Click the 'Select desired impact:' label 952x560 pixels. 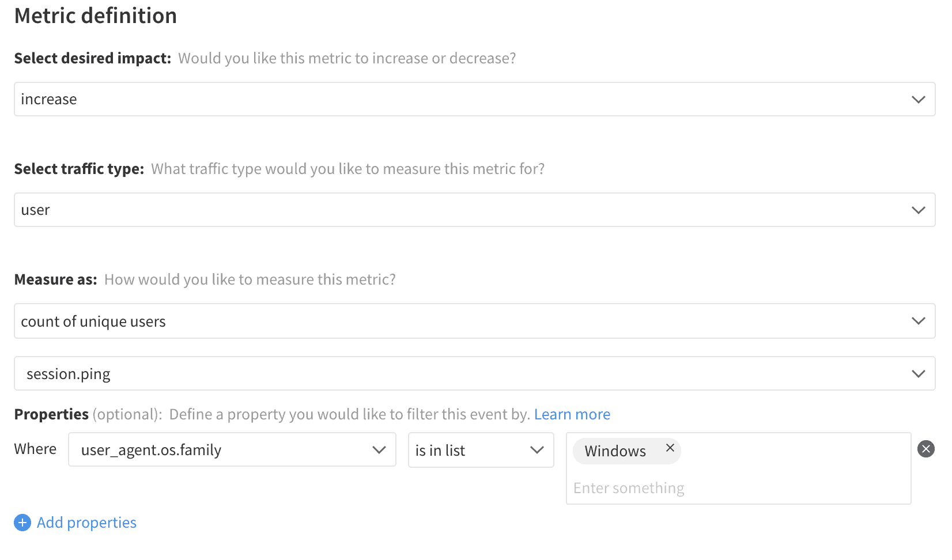93,58
